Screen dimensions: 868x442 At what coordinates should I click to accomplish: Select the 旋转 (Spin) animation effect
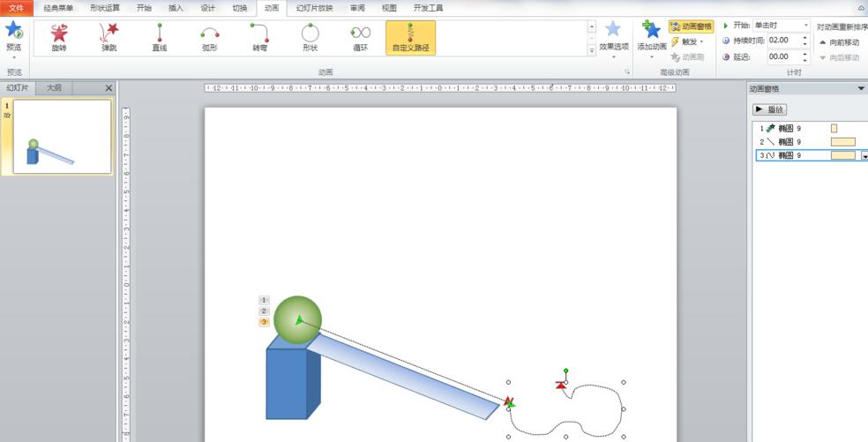point(59,37)
